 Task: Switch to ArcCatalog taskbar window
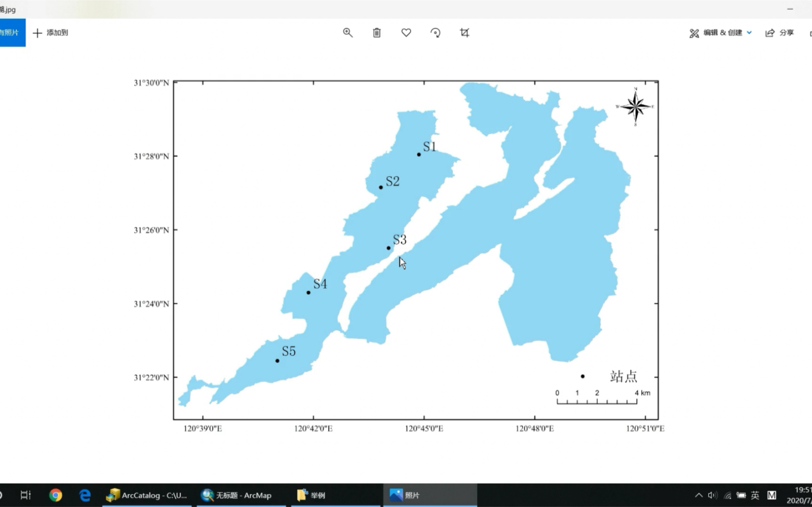146,495
